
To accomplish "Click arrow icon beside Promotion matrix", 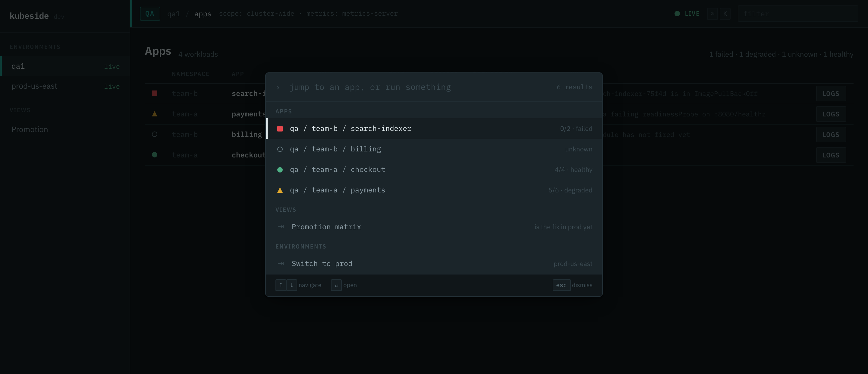I will pos(281,227).
